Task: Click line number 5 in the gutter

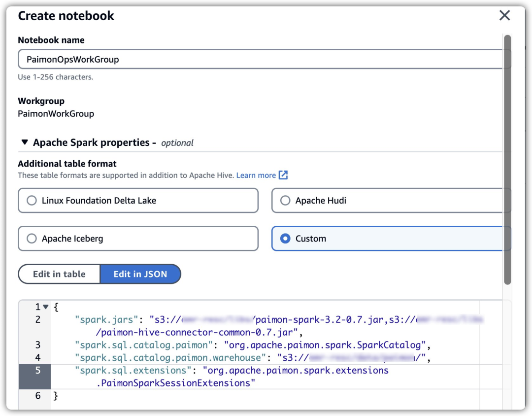Action: [37, 370]
